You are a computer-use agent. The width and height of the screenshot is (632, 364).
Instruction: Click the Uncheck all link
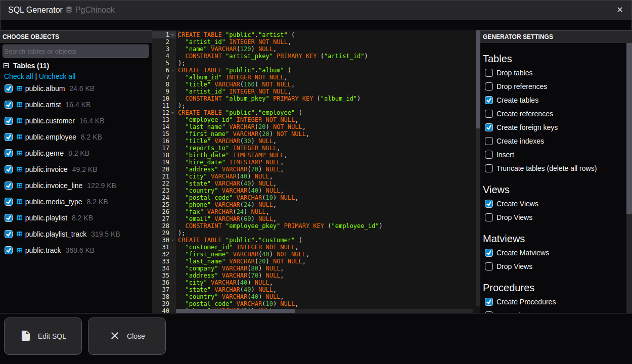57,76
